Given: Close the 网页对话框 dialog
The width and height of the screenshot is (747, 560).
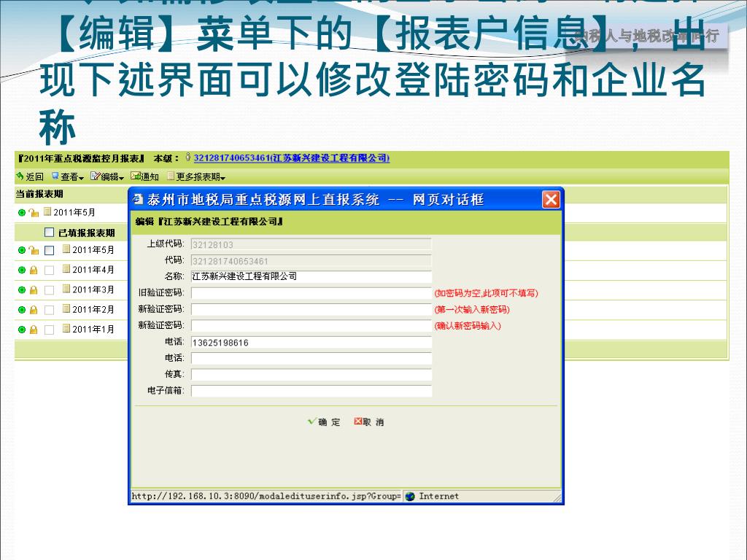Looking at the screenshot, I should 551,199.
